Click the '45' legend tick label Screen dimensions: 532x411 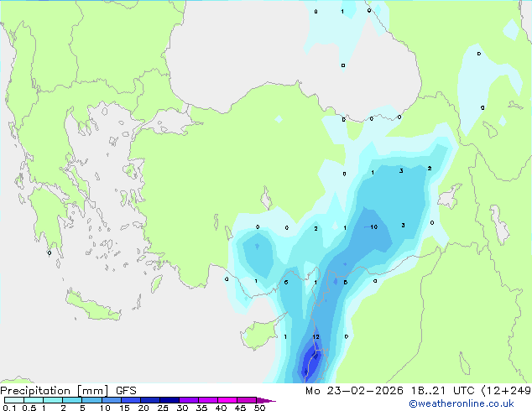pos(240,408)
